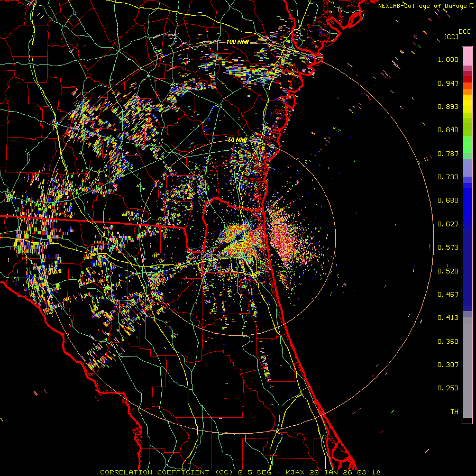
Task: Click the 0.893 scale value
Action: point(448,106)
